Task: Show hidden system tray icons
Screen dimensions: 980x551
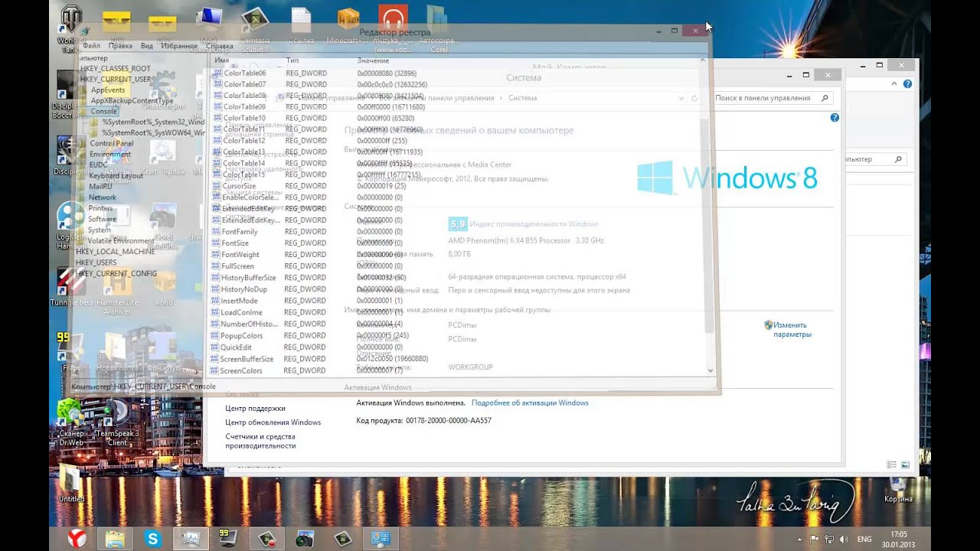Action: (799, 540)
